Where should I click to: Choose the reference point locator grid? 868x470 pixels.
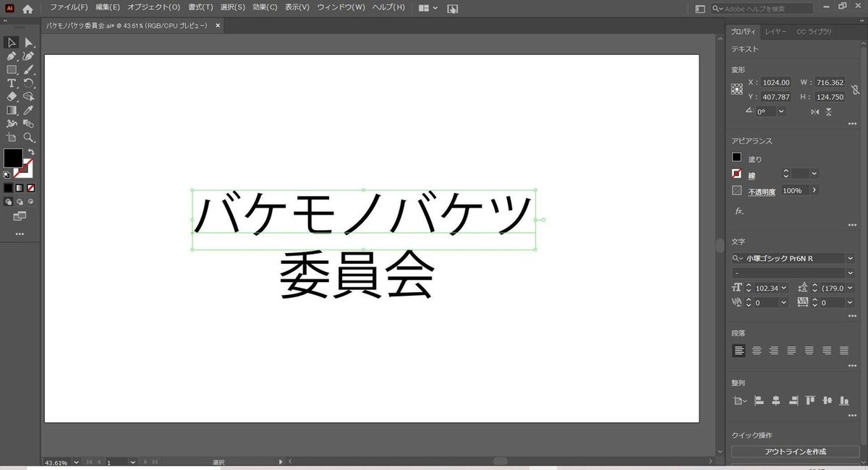(737, 90)
